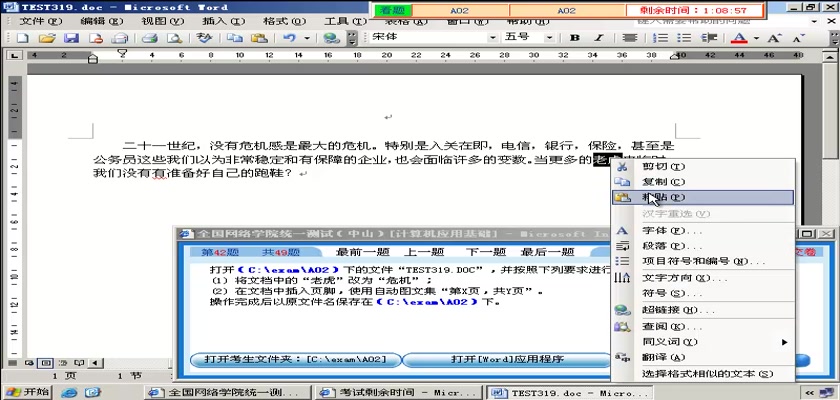Click the Paste clipboard icon in the toolbar
Viewport: 840px width, 400px height.
[x=259, y=38]
